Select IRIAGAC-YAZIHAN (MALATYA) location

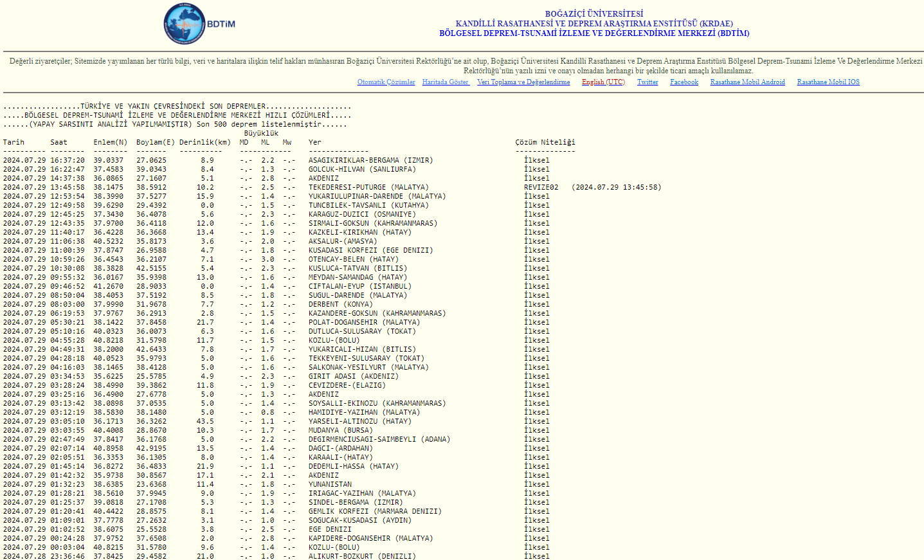tap(362, 494)
